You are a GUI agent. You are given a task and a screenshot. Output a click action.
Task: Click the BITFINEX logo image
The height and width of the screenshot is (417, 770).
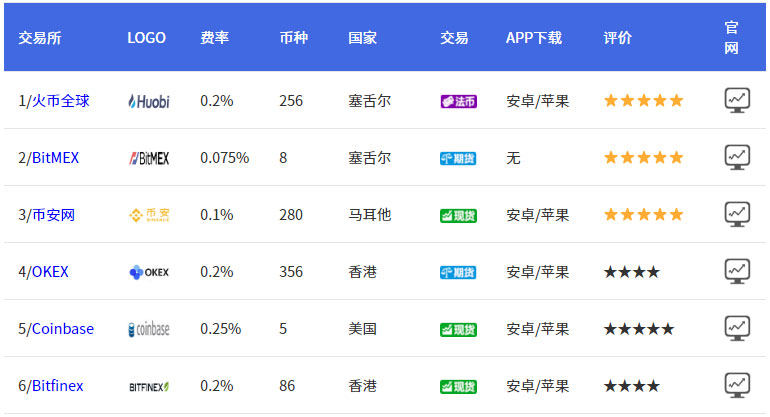(149, 387)
